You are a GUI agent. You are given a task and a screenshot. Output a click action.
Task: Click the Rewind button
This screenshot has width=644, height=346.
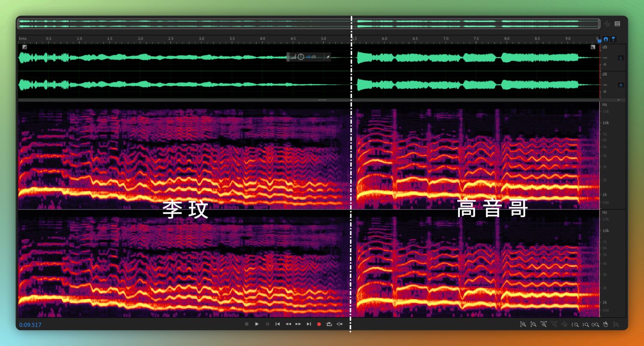(288, 324)
